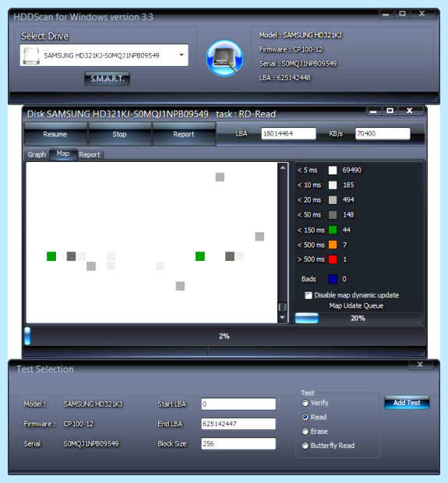448x483 pixels.
Task: Click the drive icon in Select Drive box
Action: point(31,56)
